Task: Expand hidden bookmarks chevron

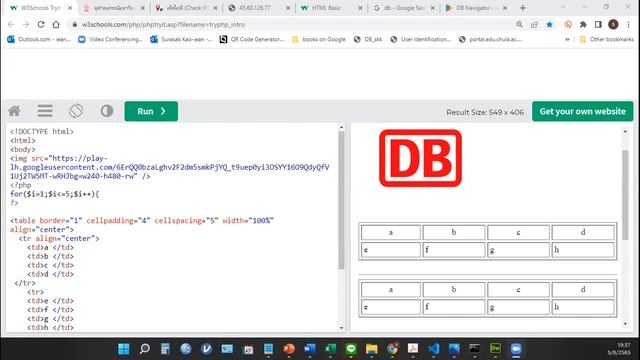Action: [567, 39]
